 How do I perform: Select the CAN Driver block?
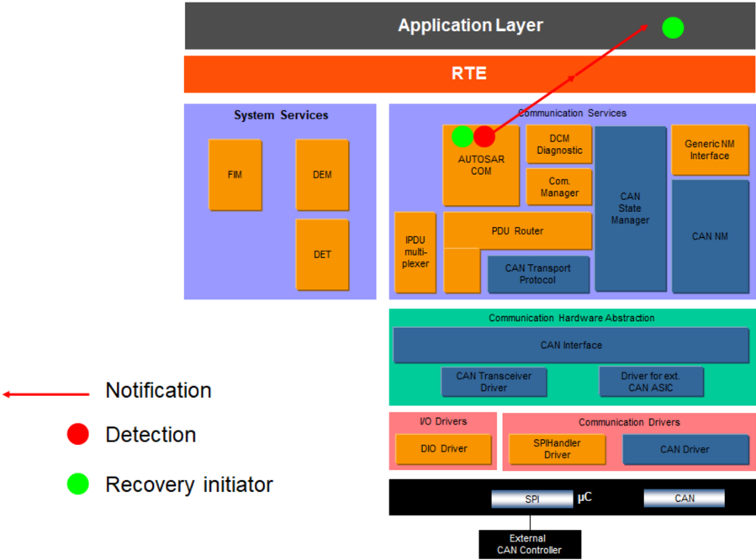coord(685,449)
